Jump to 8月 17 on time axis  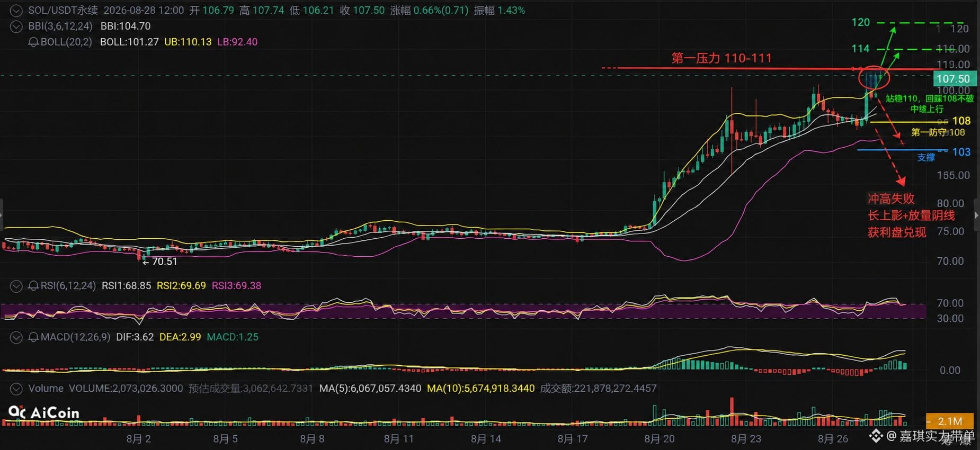click(x=573, y=439)
